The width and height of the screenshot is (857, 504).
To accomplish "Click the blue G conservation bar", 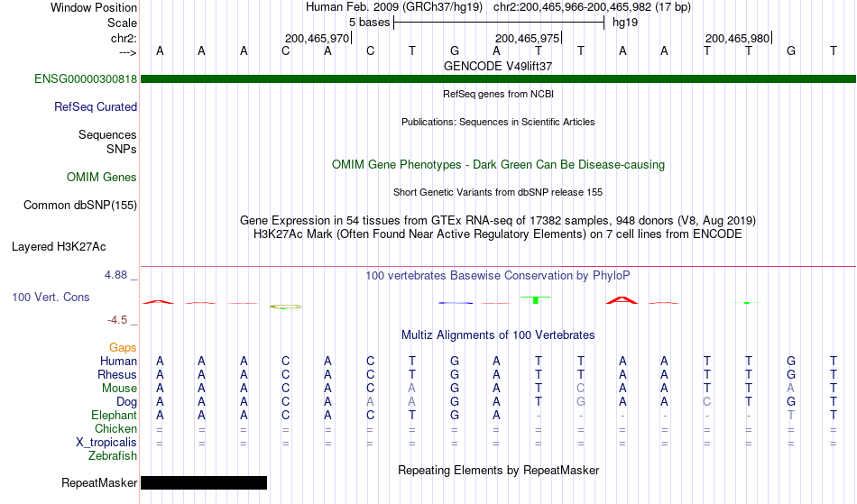I will (x=456, y=303).
